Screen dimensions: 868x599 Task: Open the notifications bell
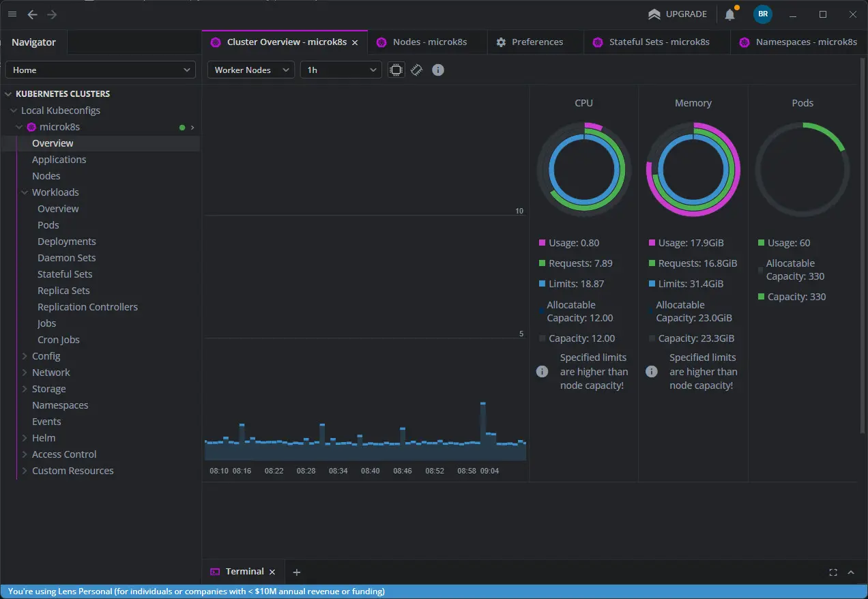point(729,14)
